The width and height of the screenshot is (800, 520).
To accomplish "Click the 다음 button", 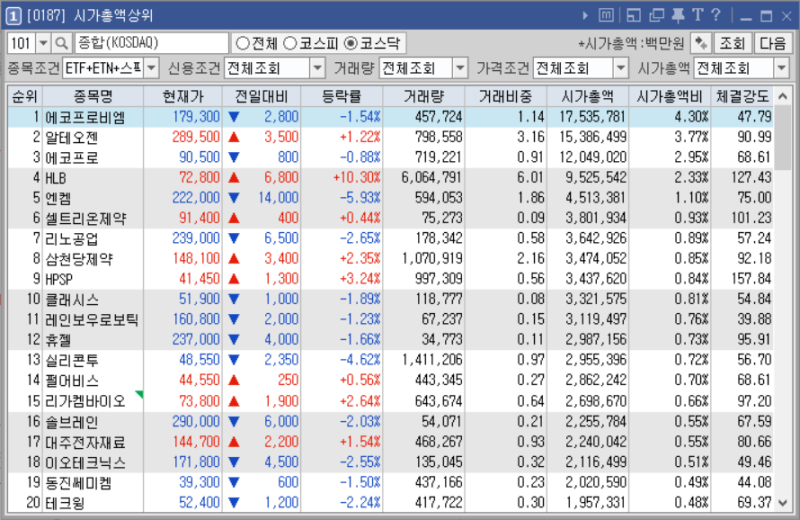I will 772,43.
